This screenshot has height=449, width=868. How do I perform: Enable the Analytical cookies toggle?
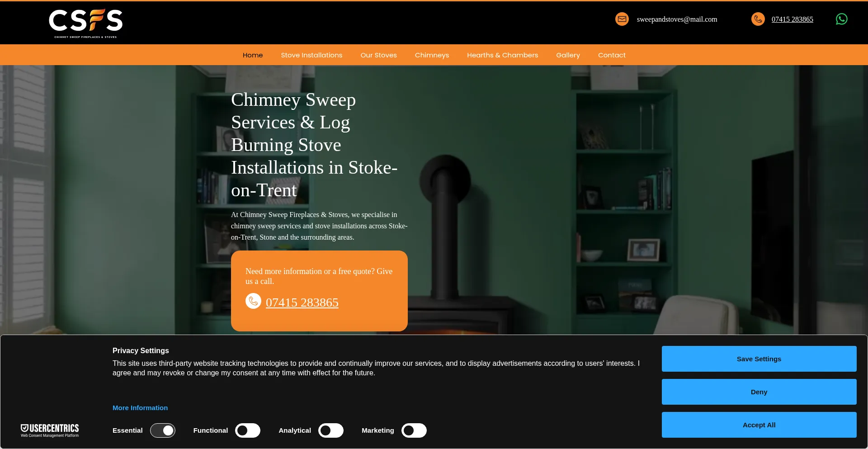(x=331, y=430)
